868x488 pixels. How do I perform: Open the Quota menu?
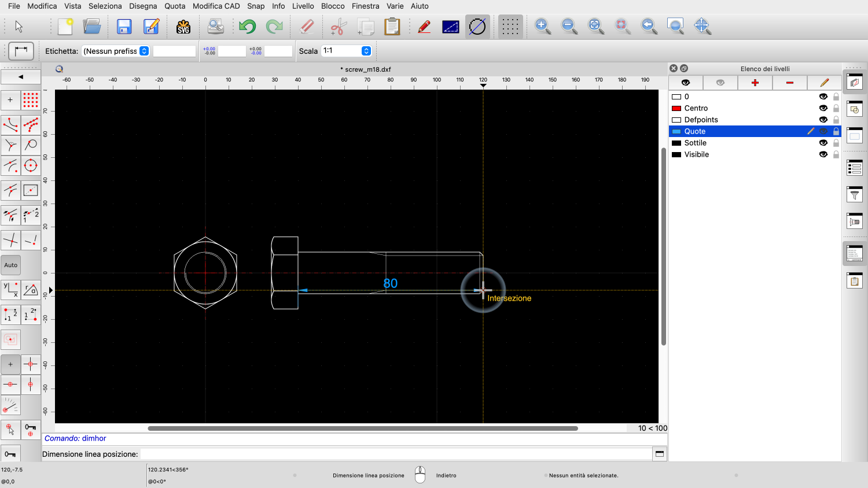(x=175, y=6)
